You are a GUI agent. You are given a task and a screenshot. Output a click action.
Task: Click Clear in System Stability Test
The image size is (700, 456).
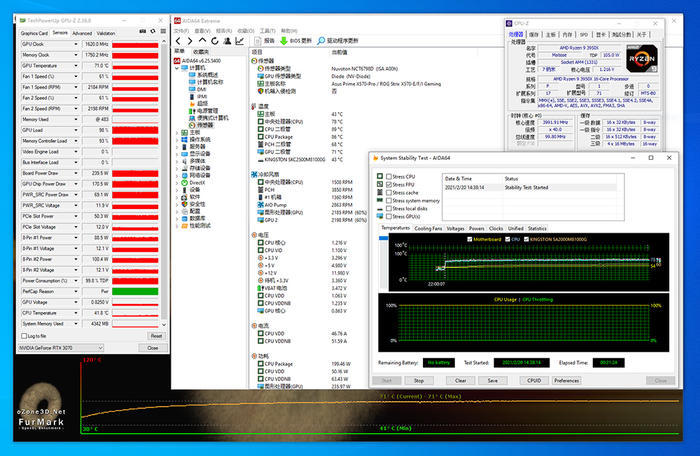pos(461,381)
